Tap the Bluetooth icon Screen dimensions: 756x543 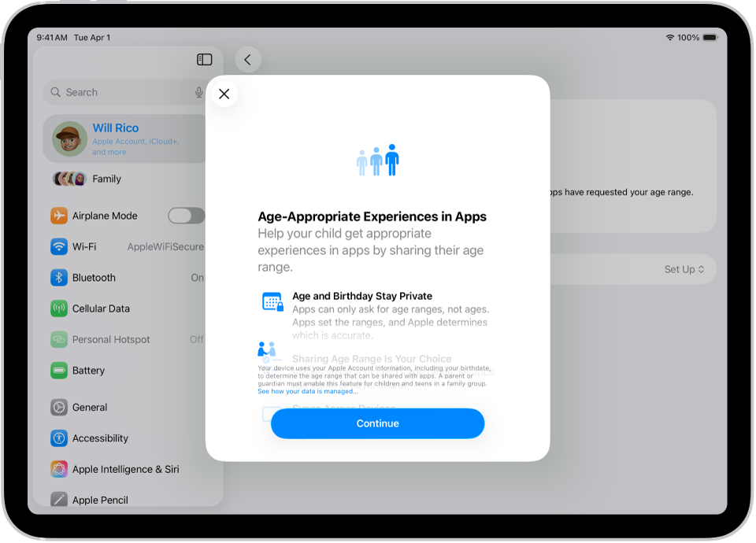pyautogui.click(x=57, y=277)
